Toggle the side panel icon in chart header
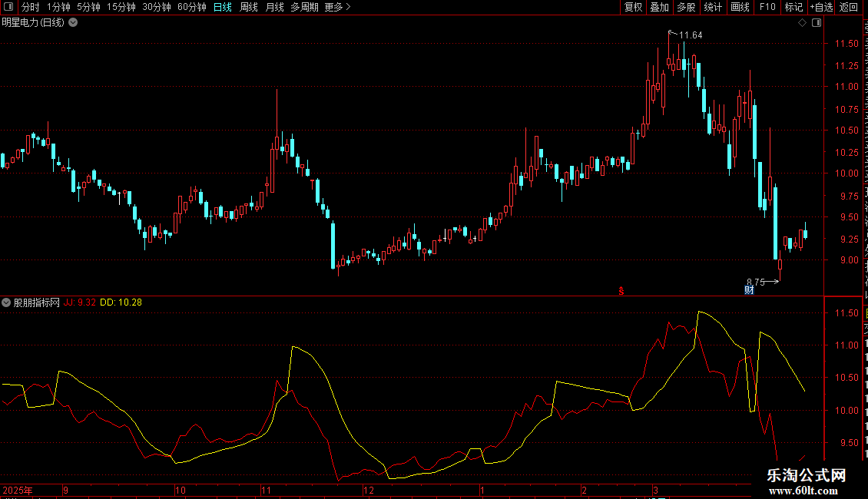Image resolution: width=868 pixels, height=499 pixels. pyautogui.click(x=817, y=23)
